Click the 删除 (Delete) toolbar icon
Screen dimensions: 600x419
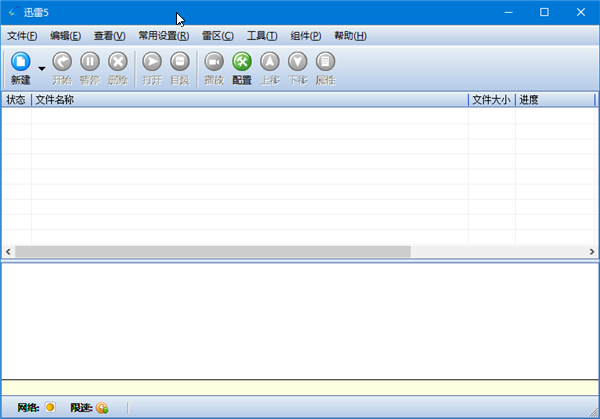point(118,62)
